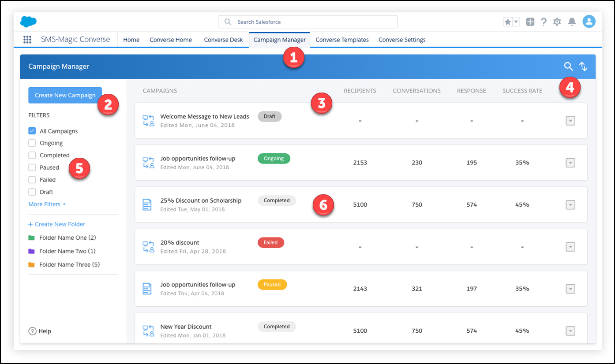Click the Search Salesforce input field
The image size is (615, 364).
coord(308,22)
